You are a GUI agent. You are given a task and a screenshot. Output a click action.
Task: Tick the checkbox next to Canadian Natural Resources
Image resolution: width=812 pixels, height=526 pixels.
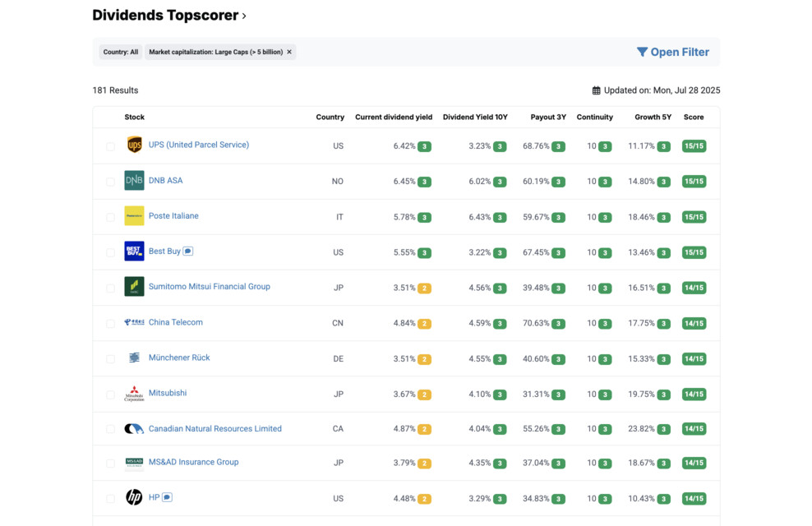(110, 428)
